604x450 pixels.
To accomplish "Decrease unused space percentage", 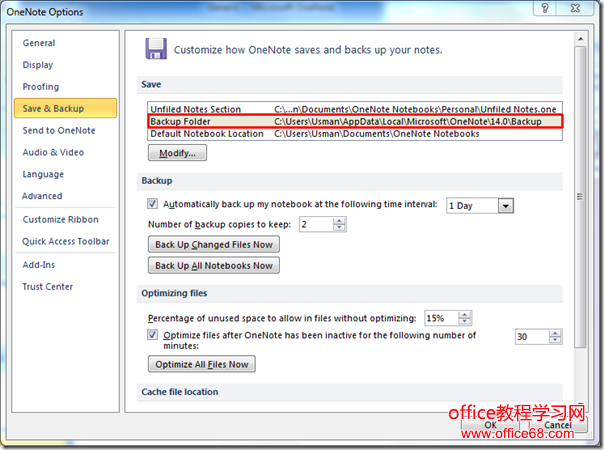I will coord(465,322).
